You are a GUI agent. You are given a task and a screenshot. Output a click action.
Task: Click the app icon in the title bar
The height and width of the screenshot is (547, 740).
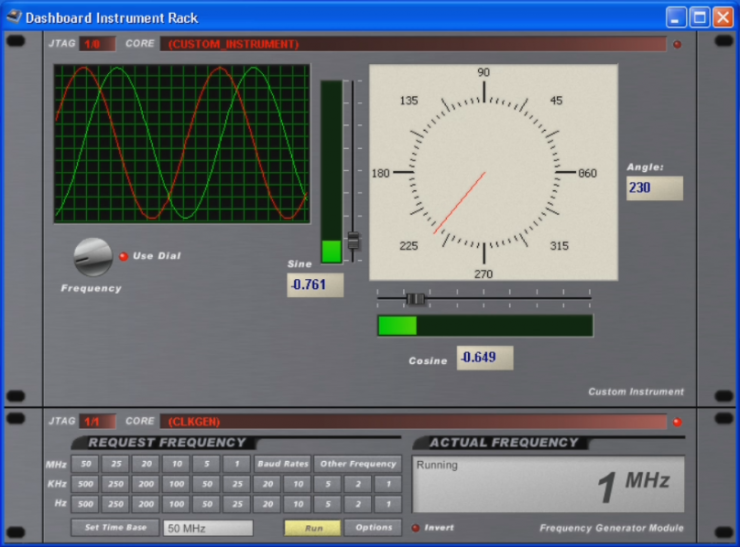14,17
